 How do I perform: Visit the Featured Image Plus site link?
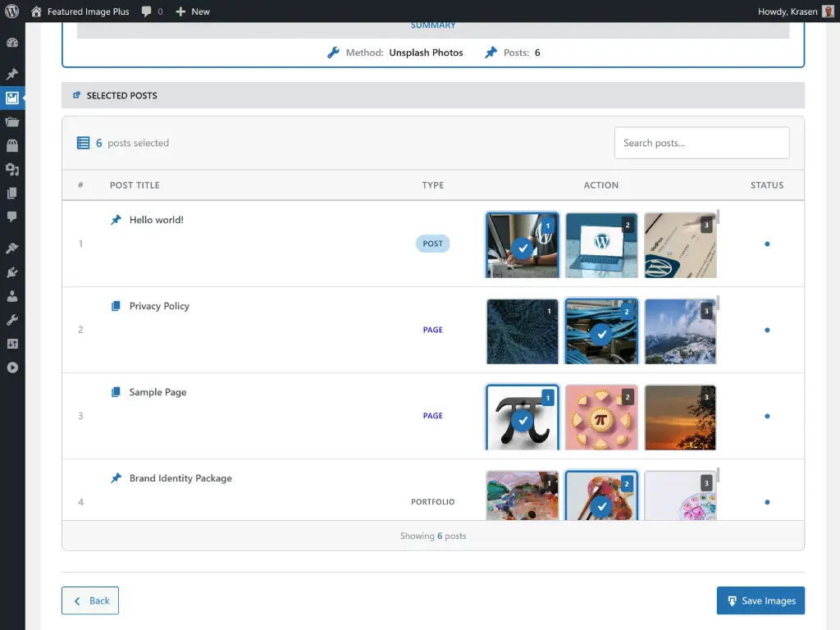click(80, 11)
